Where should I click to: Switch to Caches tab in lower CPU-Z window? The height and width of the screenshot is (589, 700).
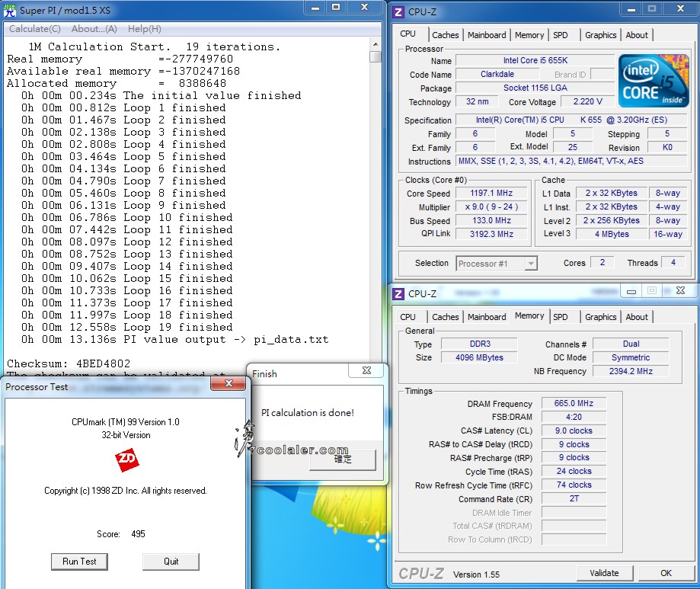pyautogui.click(x=445, y=317)
